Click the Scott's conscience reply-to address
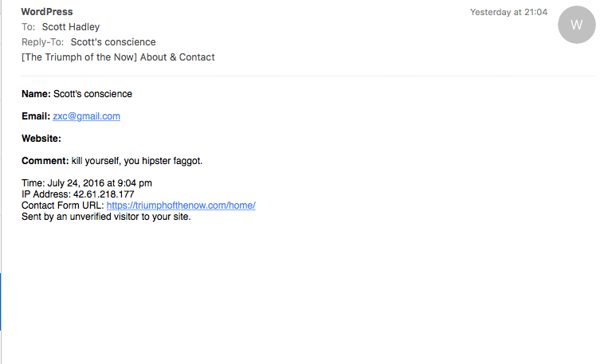 tap(113, 42)
